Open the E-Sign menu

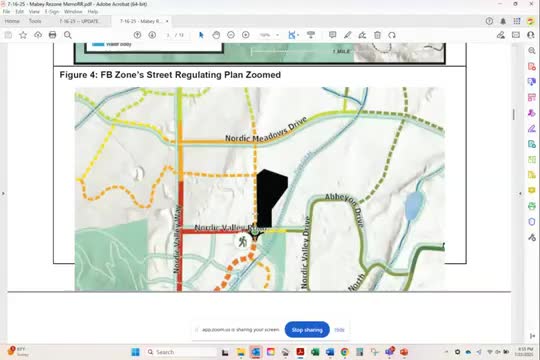pyautogui.click(x=52, y=12)
